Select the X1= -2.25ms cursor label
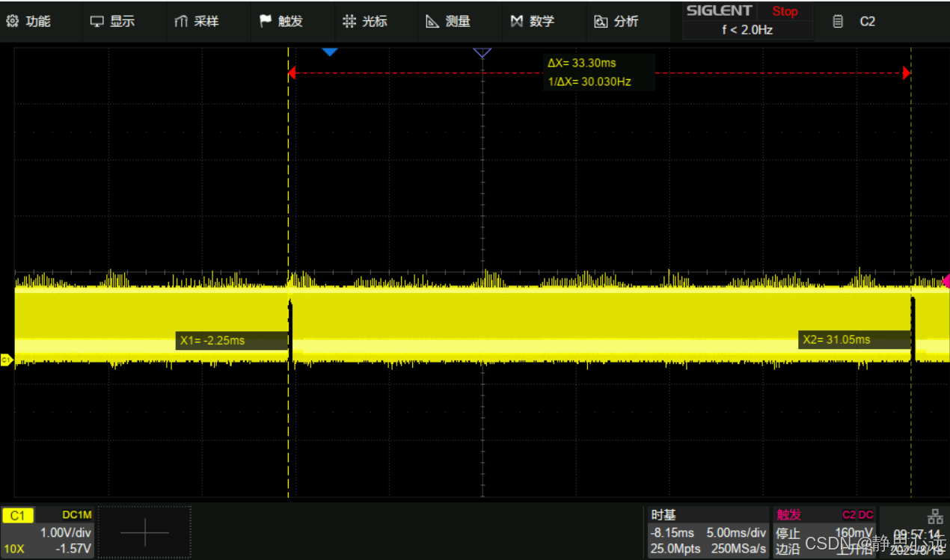Screen dimensions: 950x560 coord(232,340)
